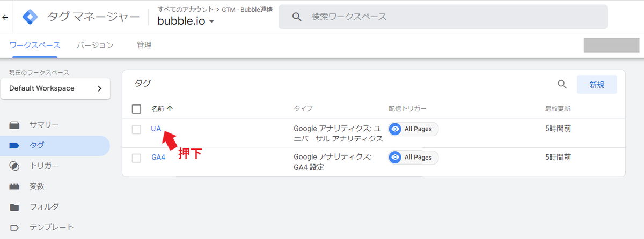
Task: Click the ユニバーサル アナリティクス type text
Action: 339,134
